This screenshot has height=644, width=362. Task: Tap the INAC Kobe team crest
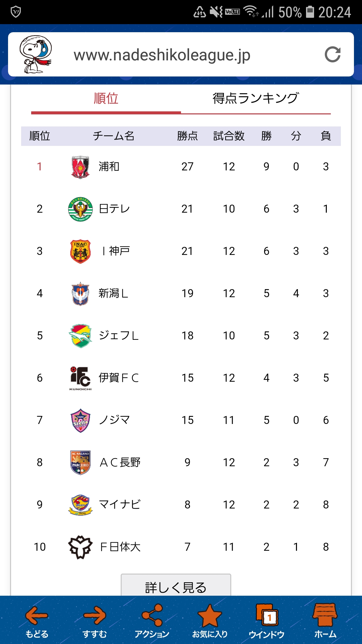coord(80,251)
